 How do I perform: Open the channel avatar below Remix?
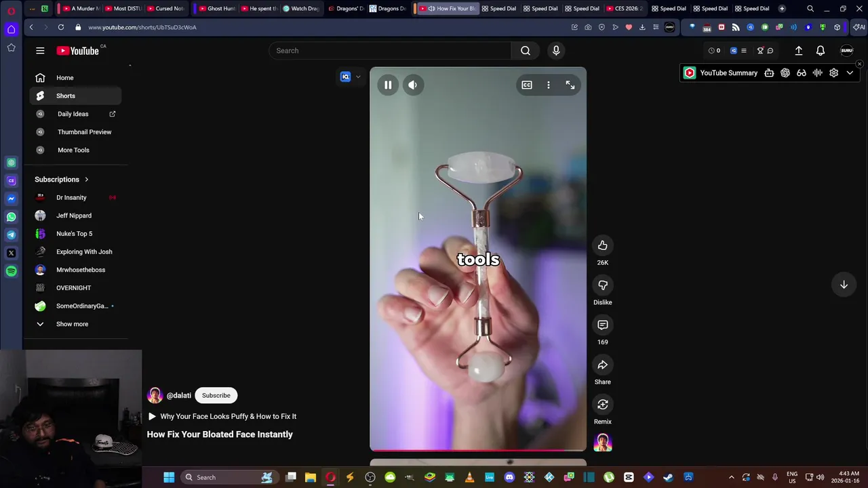coord(603,443)
